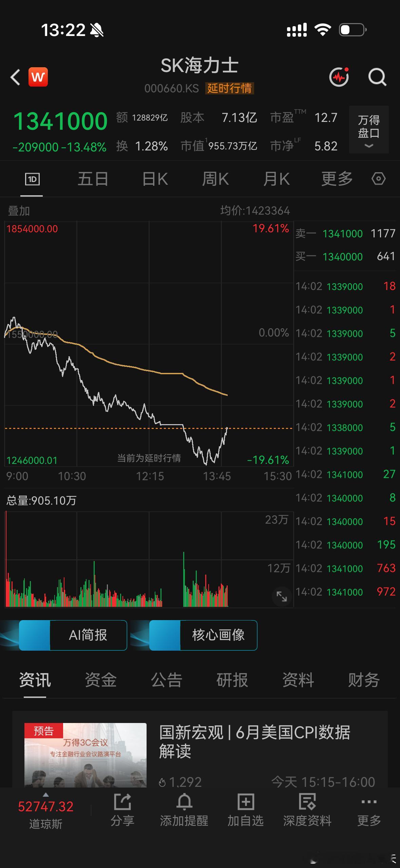Tap the 均价:1423364 average price label
Image resolution: width=400 pixels, height=868 pixels.
255,211
